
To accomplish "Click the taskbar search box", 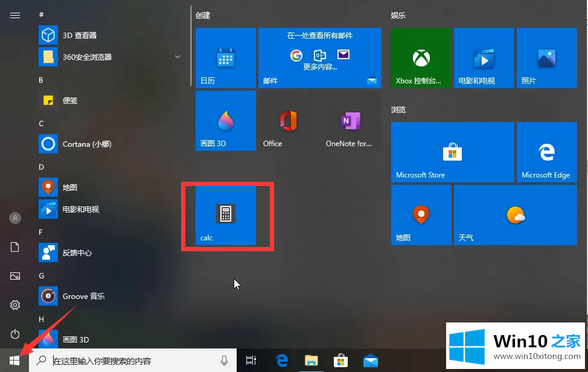I will point(133,361).
